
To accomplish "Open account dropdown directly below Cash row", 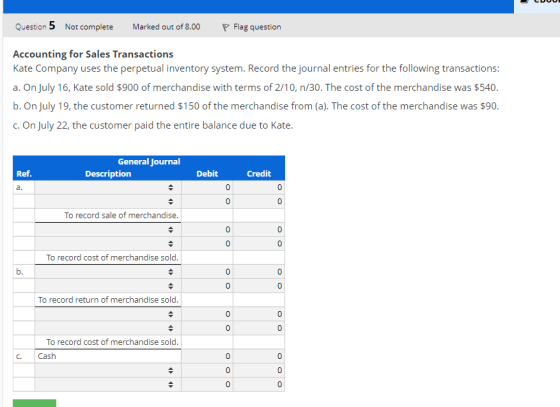I will (x=108, y=371).
